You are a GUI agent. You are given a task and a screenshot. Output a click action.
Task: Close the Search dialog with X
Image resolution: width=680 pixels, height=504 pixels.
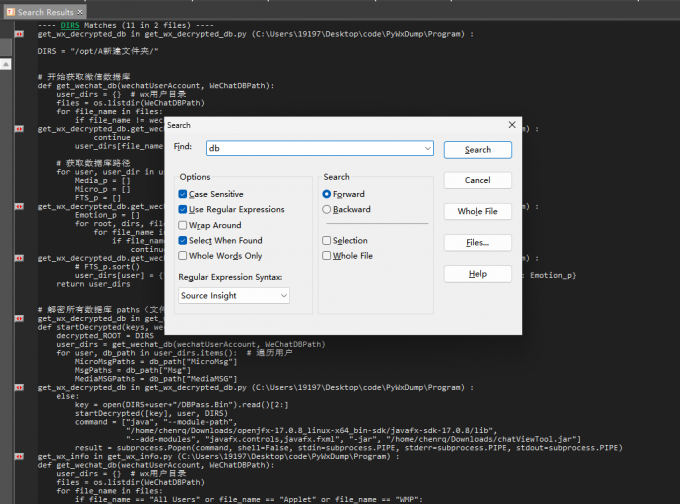click(512, 125)
